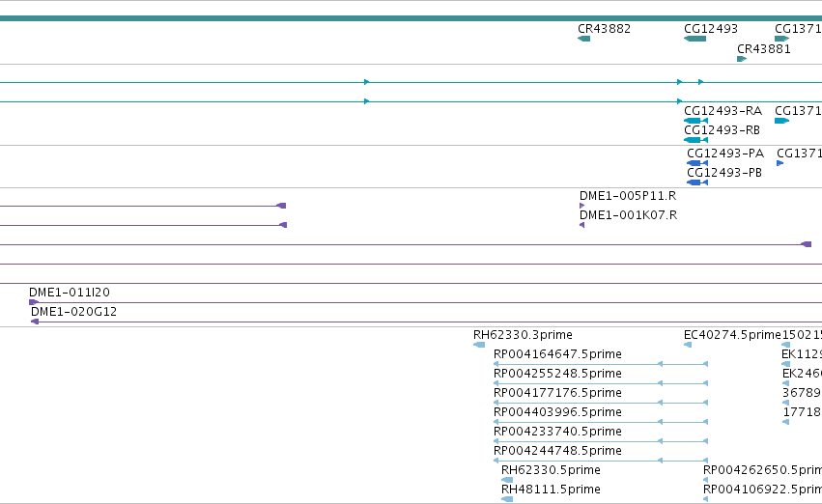Click the CG12493-PB protein label
This screenshot has width=822, height=504.
point(724,173)
